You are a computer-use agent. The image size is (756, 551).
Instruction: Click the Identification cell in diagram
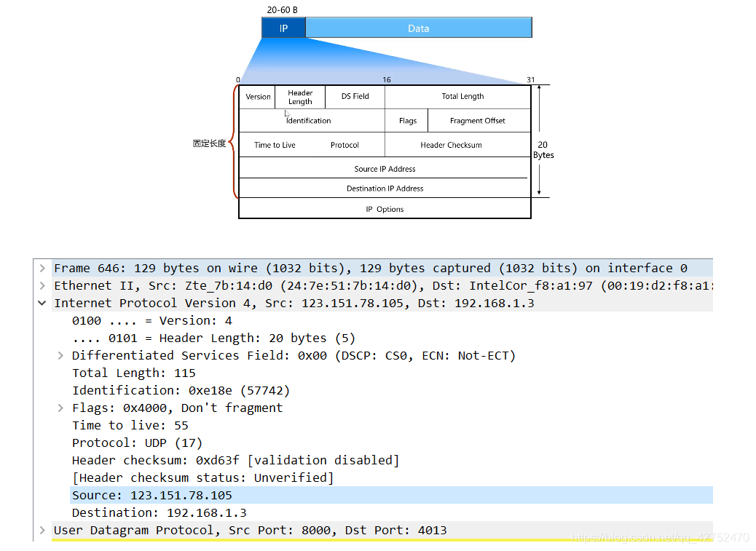[x=312, y=120]
